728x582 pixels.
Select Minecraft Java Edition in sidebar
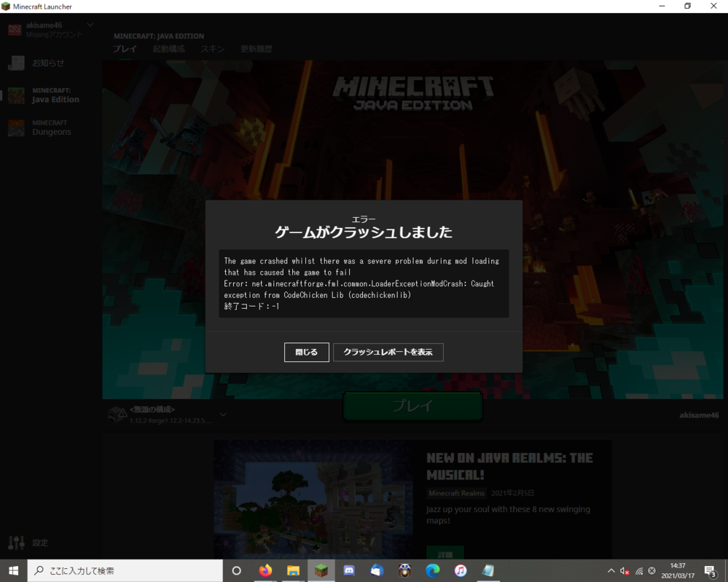pos(49,95)
